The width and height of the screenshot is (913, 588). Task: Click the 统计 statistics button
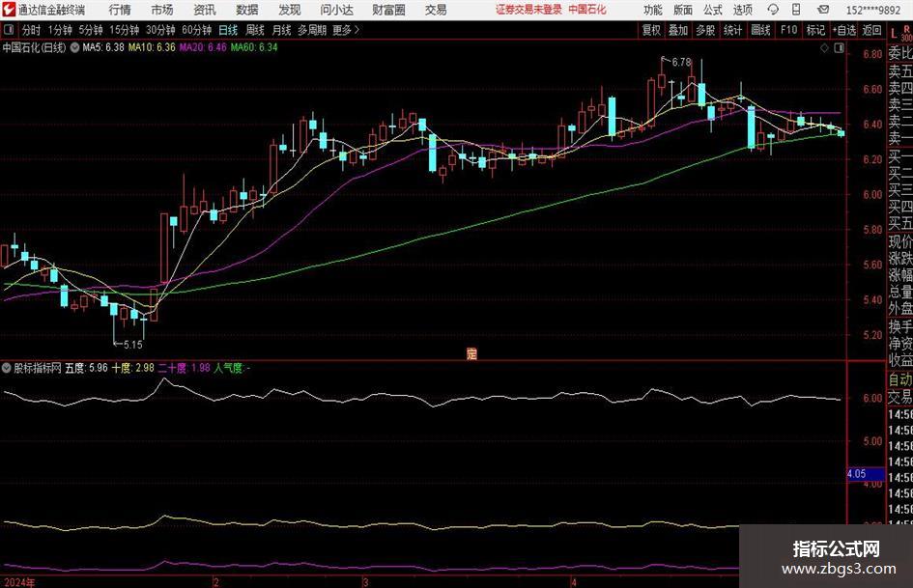point(732,30)
